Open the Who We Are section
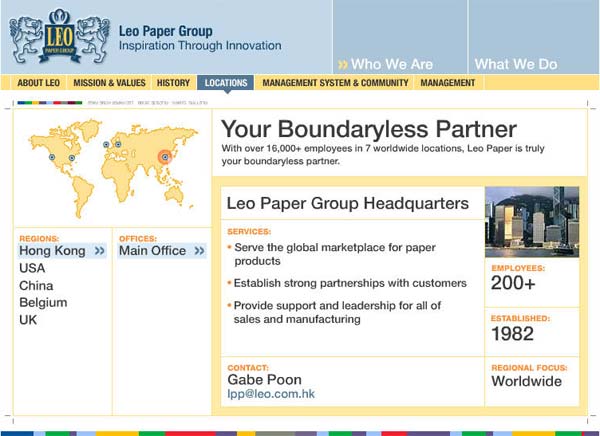This screenshot has height=436, width=600. pyautogui.click(x=391, y=64)
